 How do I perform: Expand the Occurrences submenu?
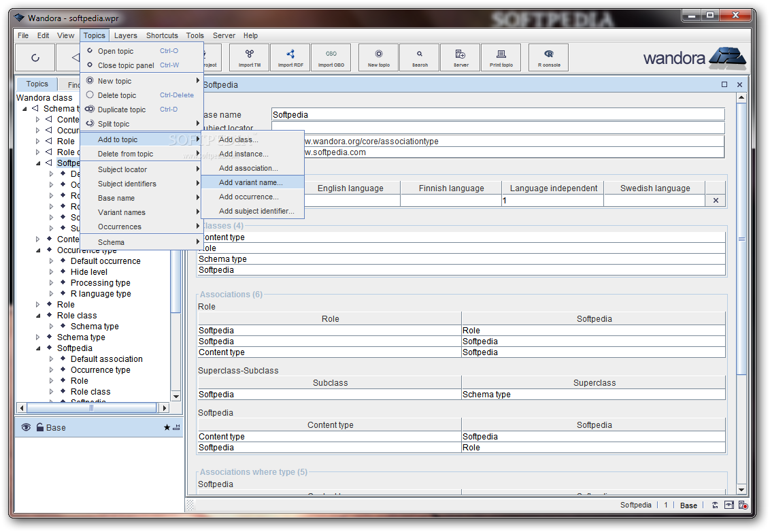coord(142,227)
